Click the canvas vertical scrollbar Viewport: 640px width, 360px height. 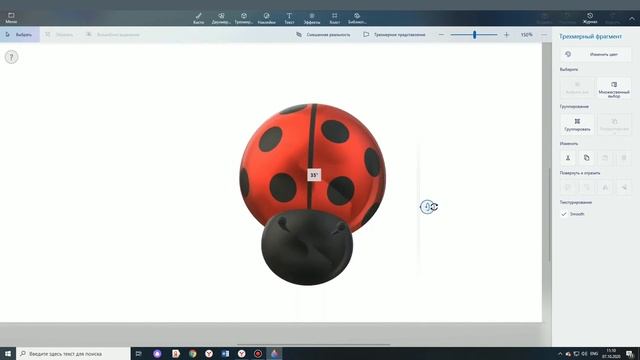pos(550,214)
